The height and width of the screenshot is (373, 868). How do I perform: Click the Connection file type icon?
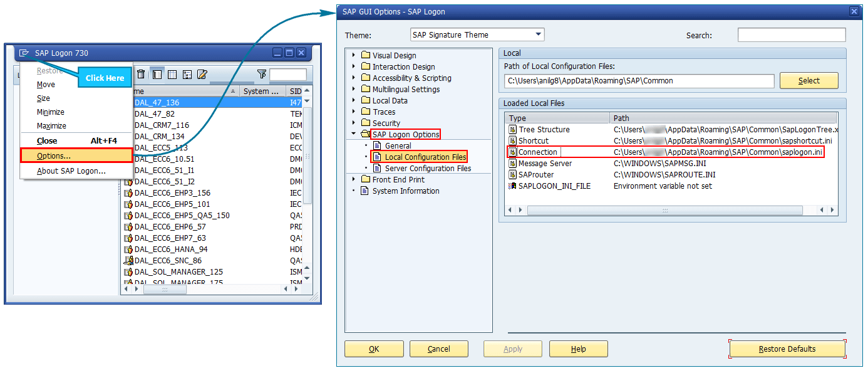click(512, 152)
